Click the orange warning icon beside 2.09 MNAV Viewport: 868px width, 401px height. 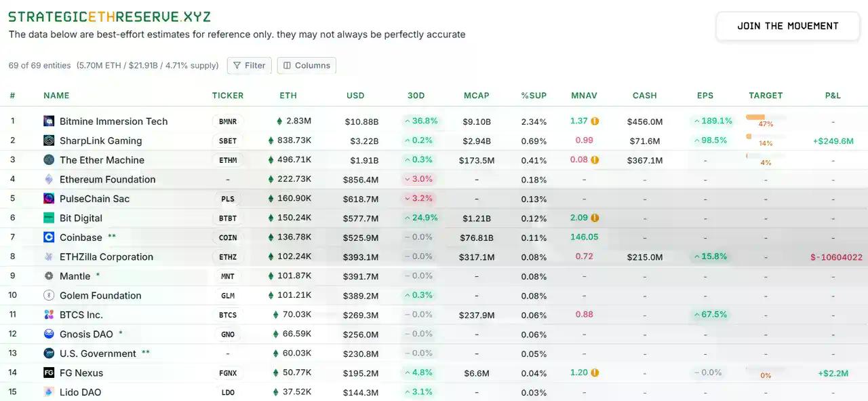click(x=595, y=218)
